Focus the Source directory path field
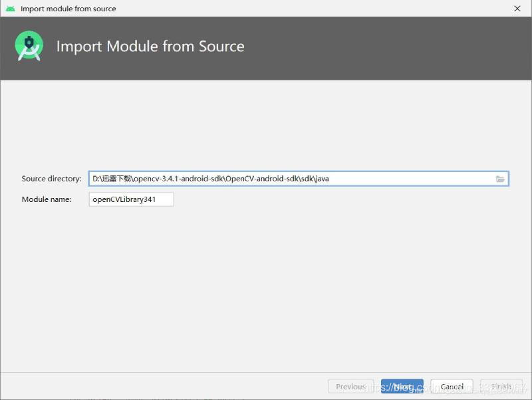The image size is (532, 400). (x=293, y=179)
